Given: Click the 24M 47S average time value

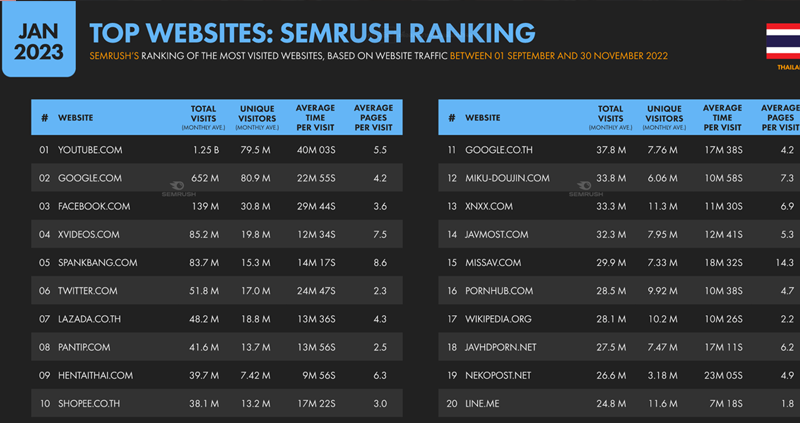Looking at the screenshot, I should pyautogui.click(x=316, y=291).
